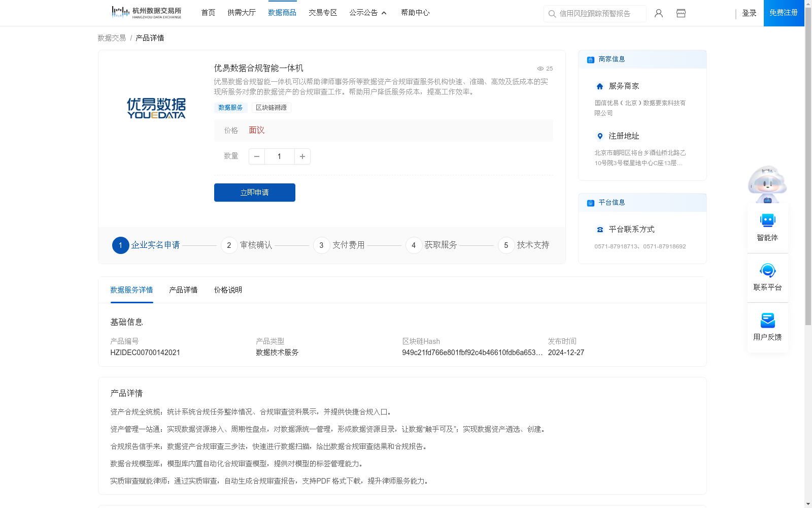Open 用户反馈 feedback icon
This screenshot has width=812, height=508.
(x=767, y=320)
